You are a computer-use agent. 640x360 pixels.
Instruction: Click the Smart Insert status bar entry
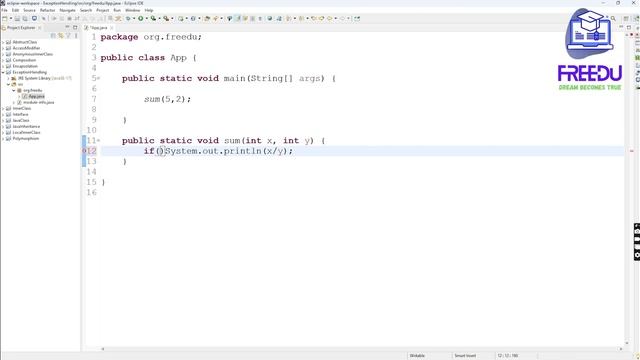coord(465,356)
